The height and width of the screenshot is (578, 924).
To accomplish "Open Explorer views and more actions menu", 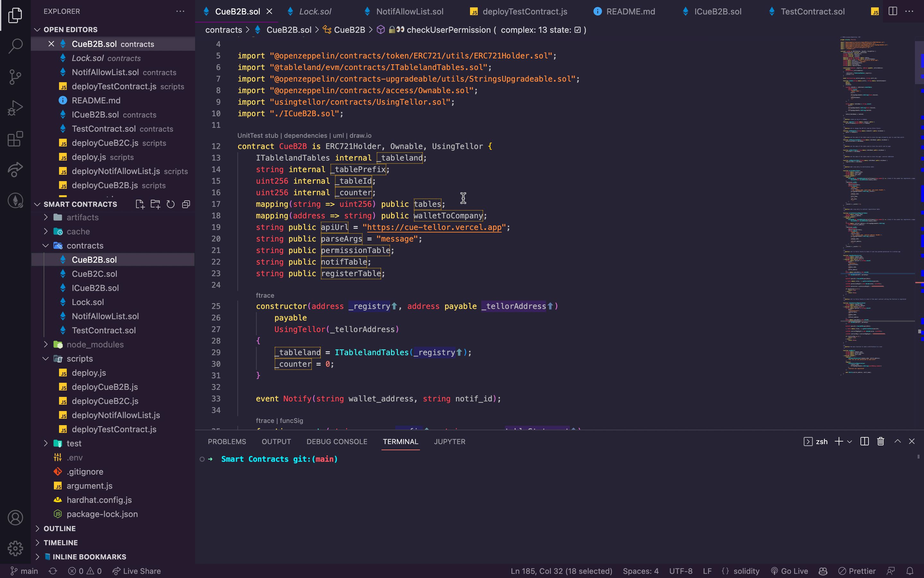I will pos(180,12).
